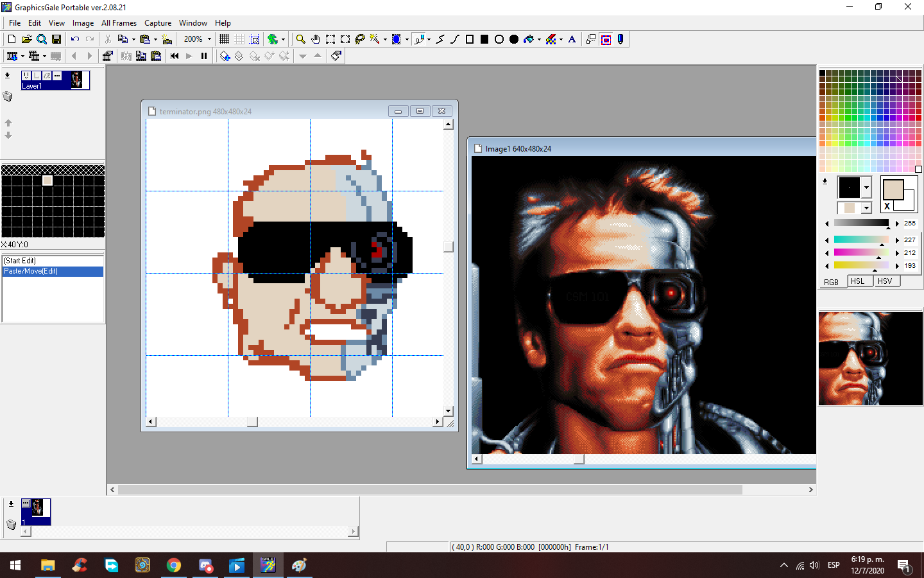Click Image1 preview thumbnail panel
This screenshot has height=578, width=924.
[x=870, y=358]
